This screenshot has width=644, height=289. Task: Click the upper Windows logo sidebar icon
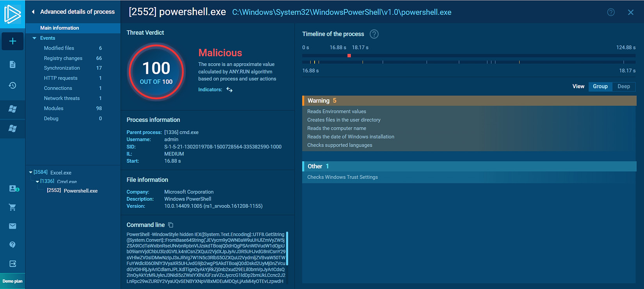[12, 109]
